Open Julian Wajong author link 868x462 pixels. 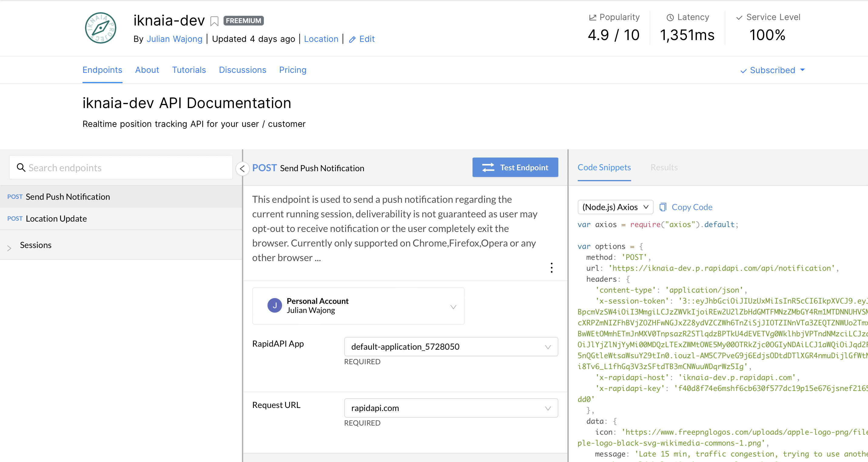point(174,39)
